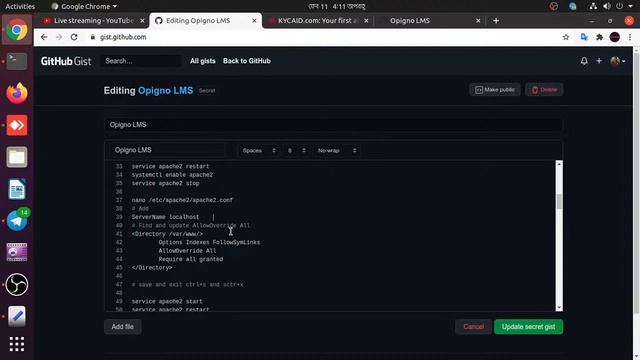The height and width of the screenshot is (360, 640).
Task: Open system volume indicator
Action: click(607, 6)
